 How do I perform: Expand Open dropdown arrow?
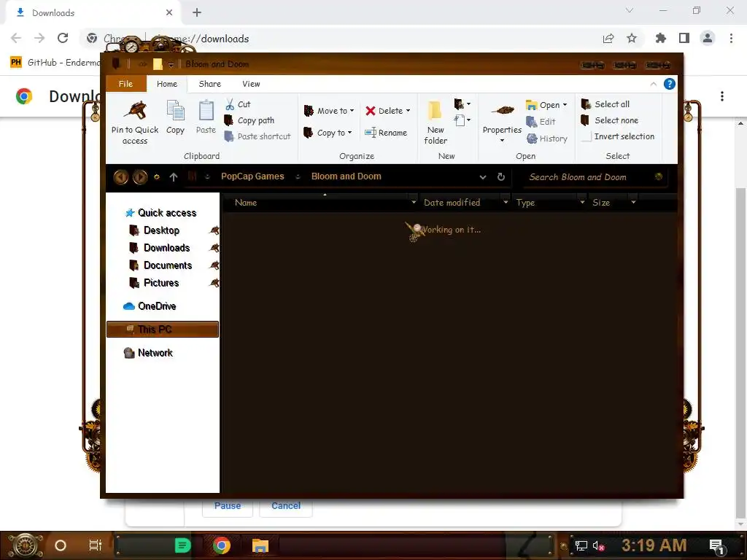(x=565, y=105)
